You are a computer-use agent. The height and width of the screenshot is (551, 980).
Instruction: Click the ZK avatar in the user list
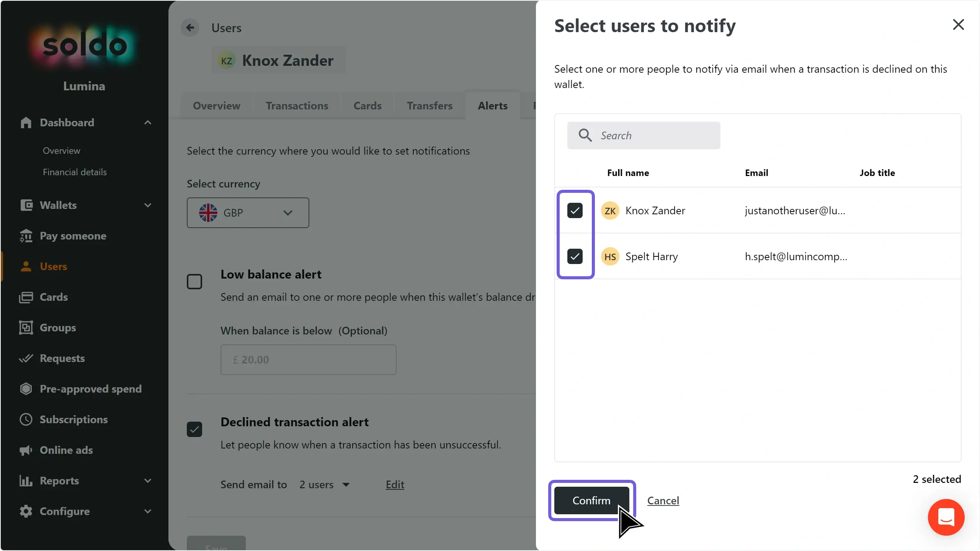click(x=610, y=210)
